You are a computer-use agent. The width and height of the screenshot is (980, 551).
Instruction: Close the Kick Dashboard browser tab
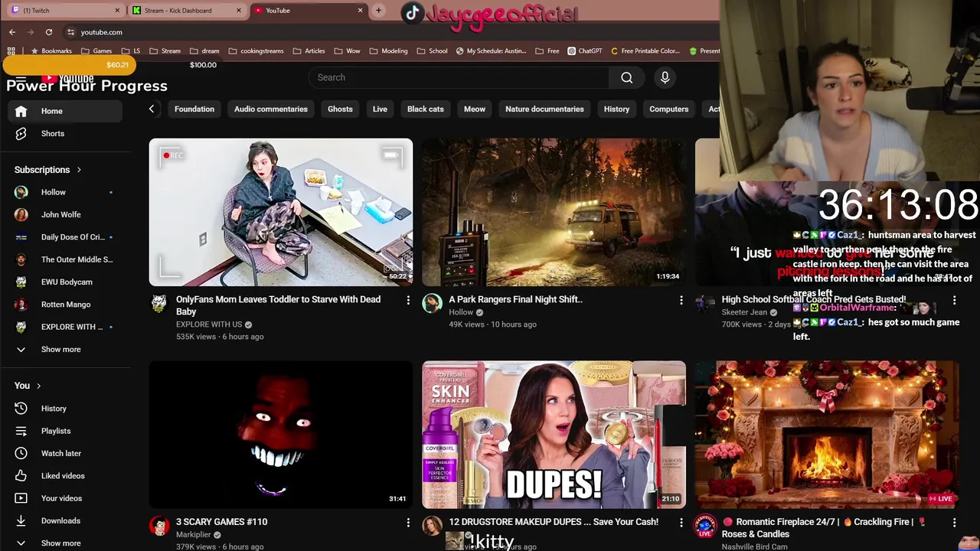point(239,11)
